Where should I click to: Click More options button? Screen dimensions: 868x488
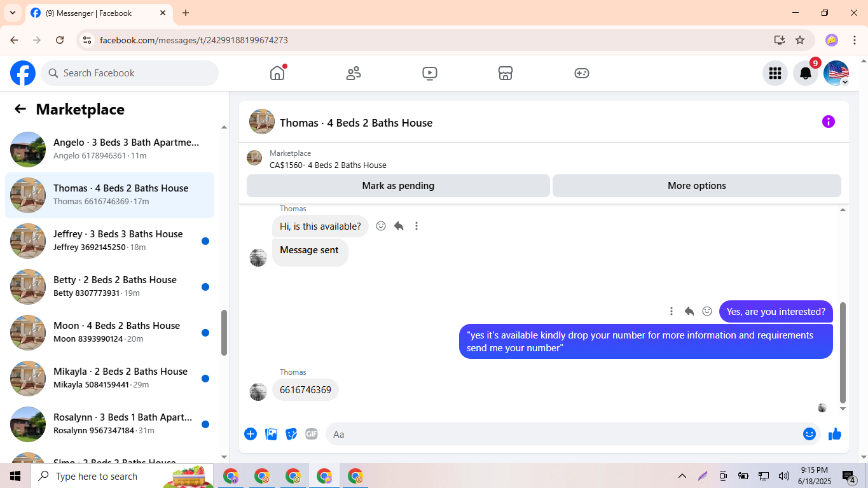[x=697, y=186]
